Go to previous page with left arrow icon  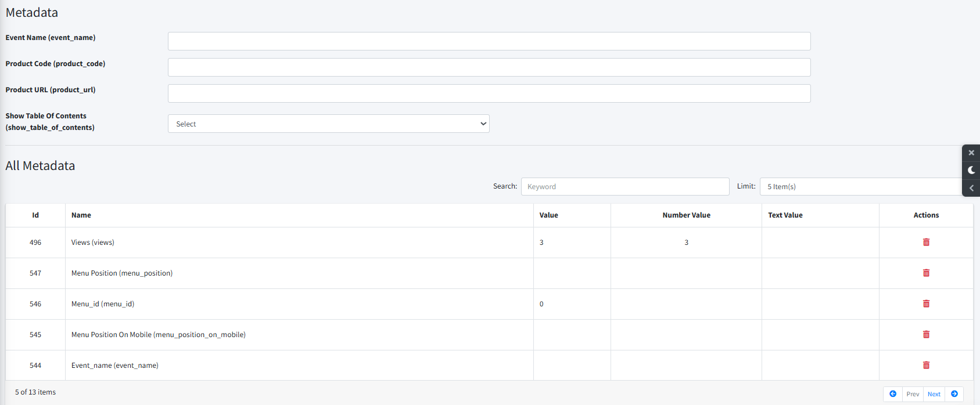click(893, 394)
